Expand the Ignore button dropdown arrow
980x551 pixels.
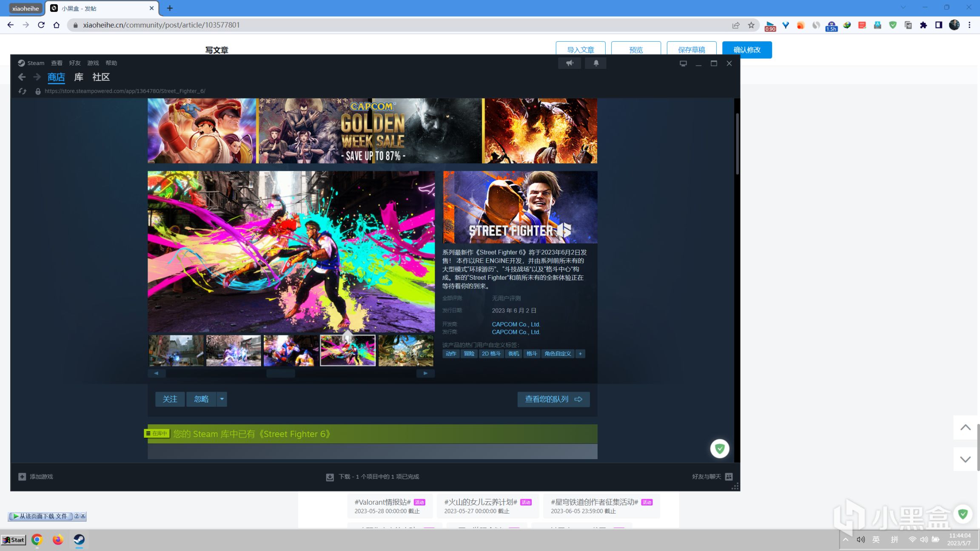222,399
